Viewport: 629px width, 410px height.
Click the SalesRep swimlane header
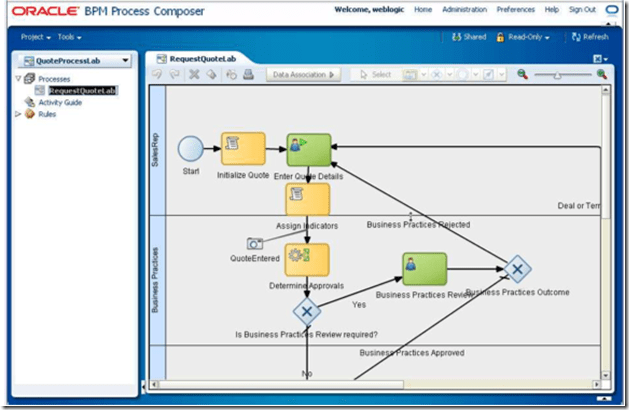coord(157,150)
